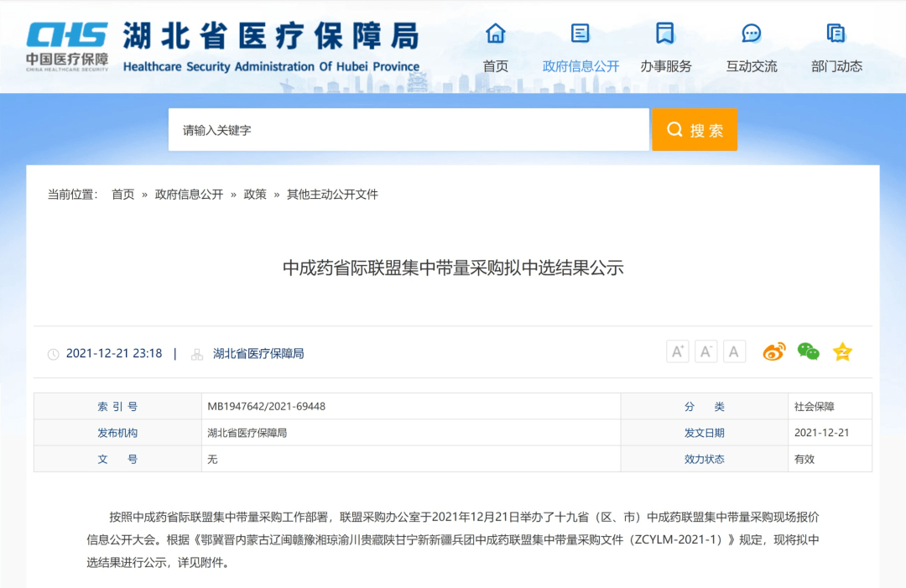This screenshot has width=906, height=588.
Task: Click the 无 document number value
Action: tap(212, 459)
